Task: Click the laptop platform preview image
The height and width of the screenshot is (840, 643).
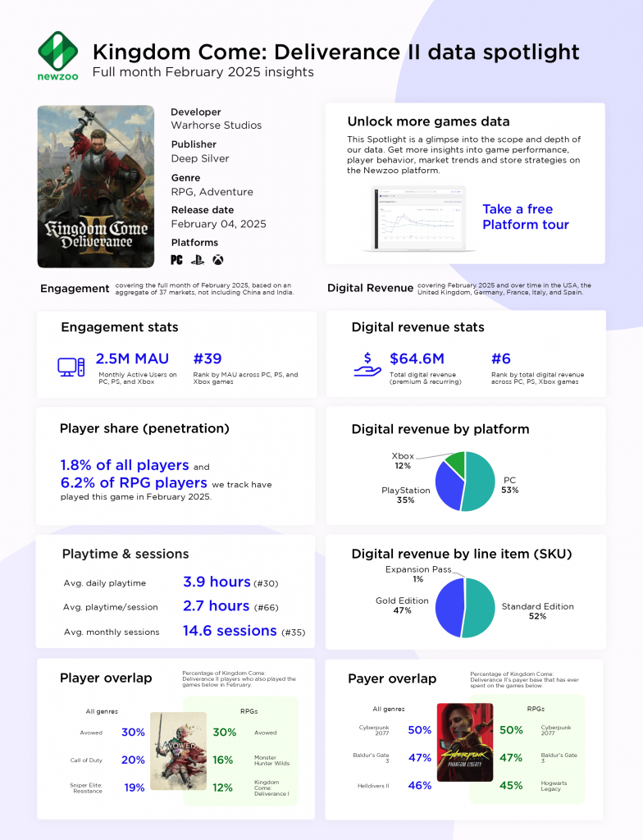Action: click(x=419, y=218)
